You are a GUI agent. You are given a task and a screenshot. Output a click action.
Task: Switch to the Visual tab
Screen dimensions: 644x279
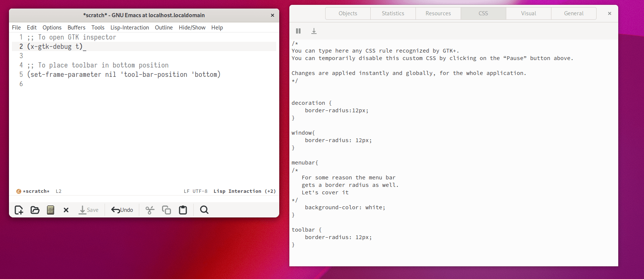coord(529,13)
